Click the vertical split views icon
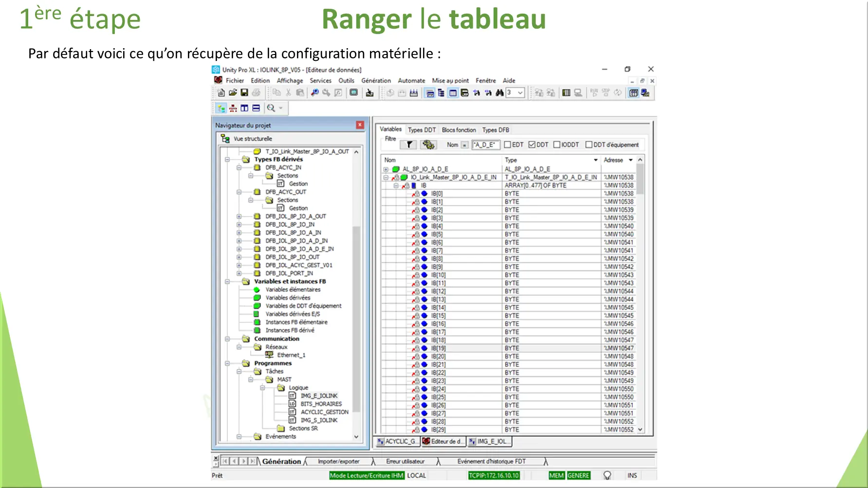Image resolution: width=868 pixels, height=488 pixels. [x=244, y=108]
